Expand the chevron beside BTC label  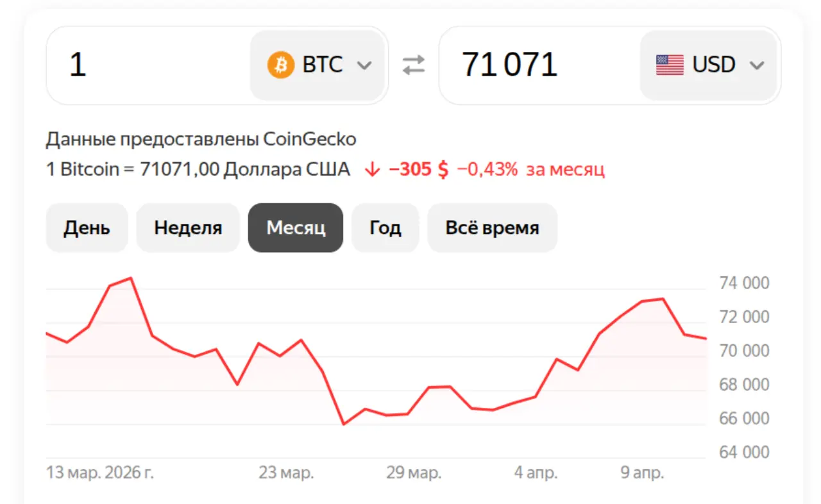[364, 64]
